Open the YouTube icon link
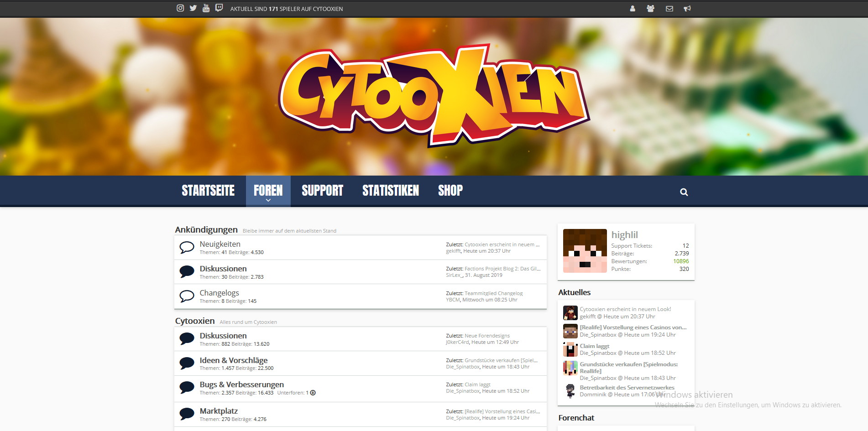The width and height of the screenshot is (868, 431). [206, 8]
